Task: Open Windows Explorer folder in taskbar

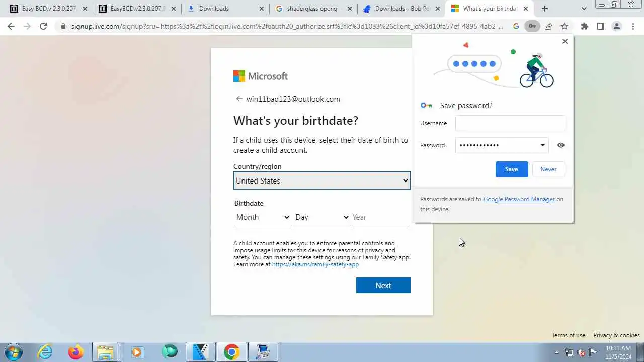Action: pyautogui.click(x=105, y=352)
